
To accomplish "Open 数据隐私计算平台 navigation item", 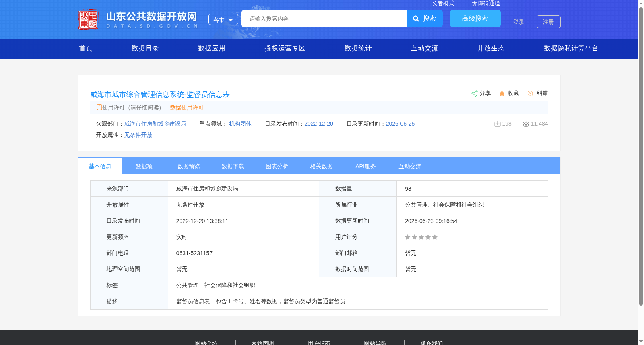I will pyautogui.click(x=571, y=48).
